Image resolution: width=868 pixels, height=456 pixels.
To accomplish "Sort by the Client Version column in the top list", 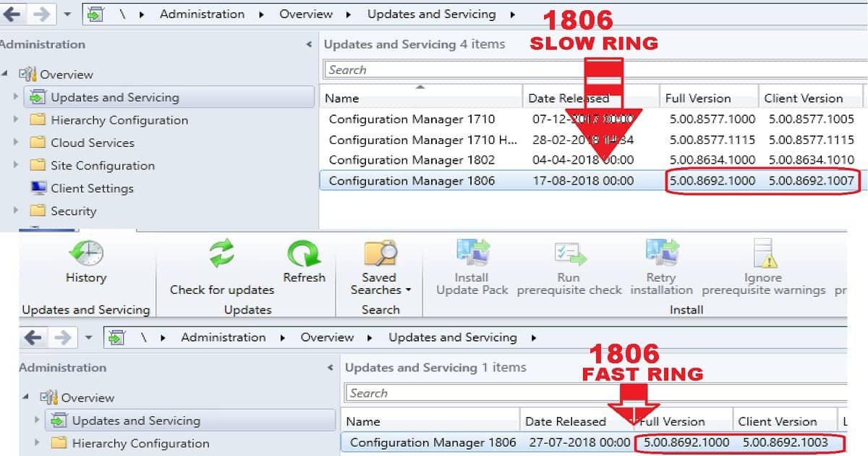I will pos(810,98).
